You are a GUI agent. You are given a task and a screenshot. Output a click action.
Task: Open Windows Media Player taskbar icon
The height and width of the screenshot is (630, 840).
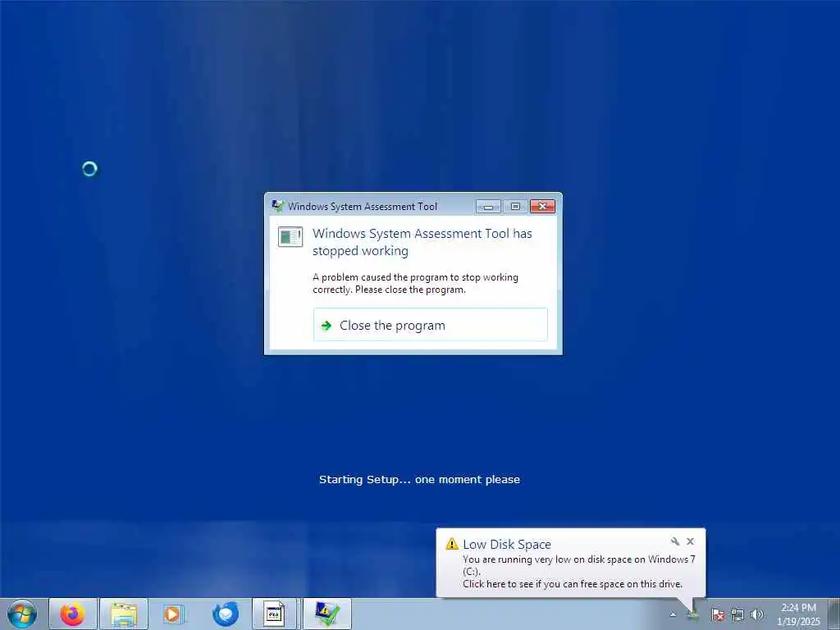(x=173, y=614)
